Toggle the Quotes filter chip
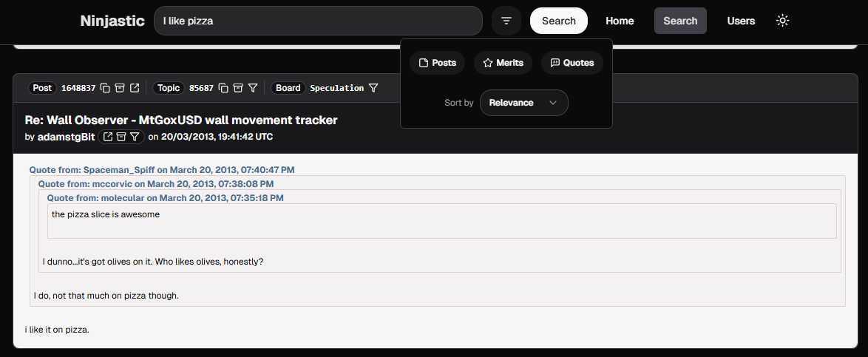Screen dimensions: 868x357 click(572, 63)
